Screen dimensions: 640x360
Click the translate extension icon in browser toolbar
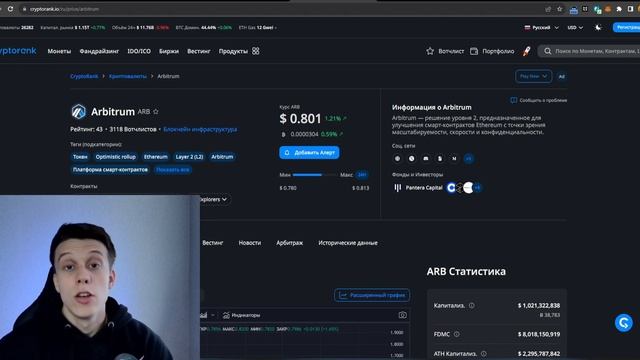[597, 9]
